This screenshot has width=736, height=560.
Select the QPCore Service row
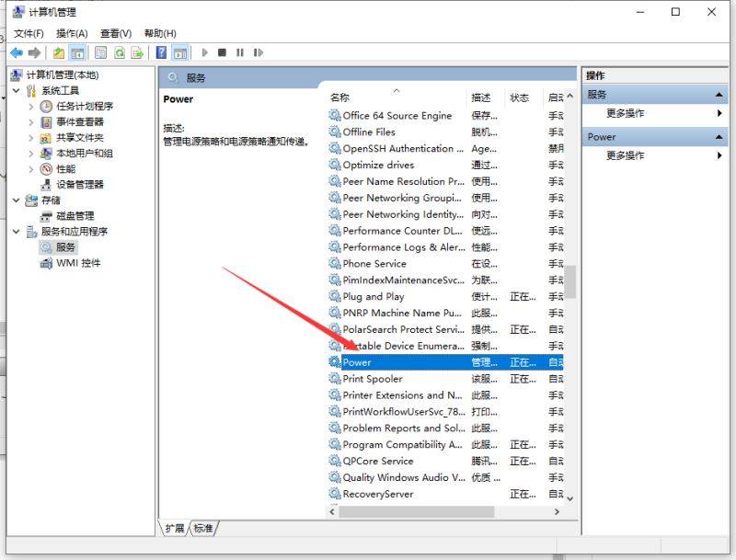click(x=445, y=461)
